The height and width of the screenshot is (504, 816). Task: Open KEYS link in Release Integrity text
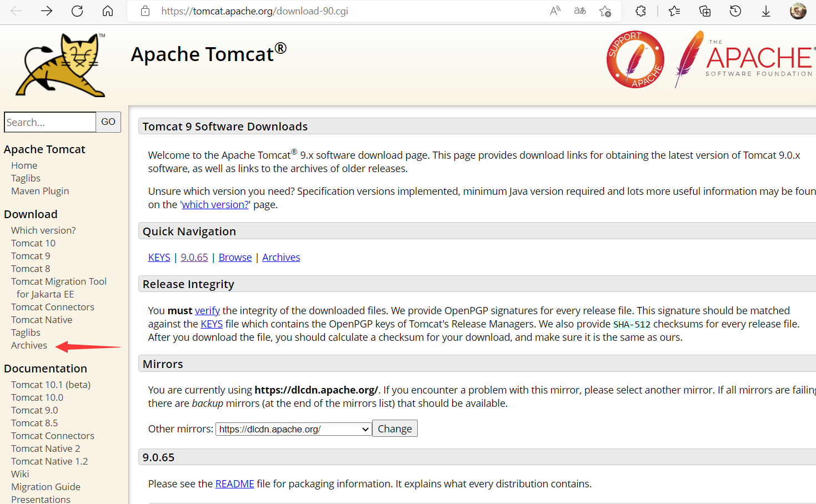click(x=212, y=324)
